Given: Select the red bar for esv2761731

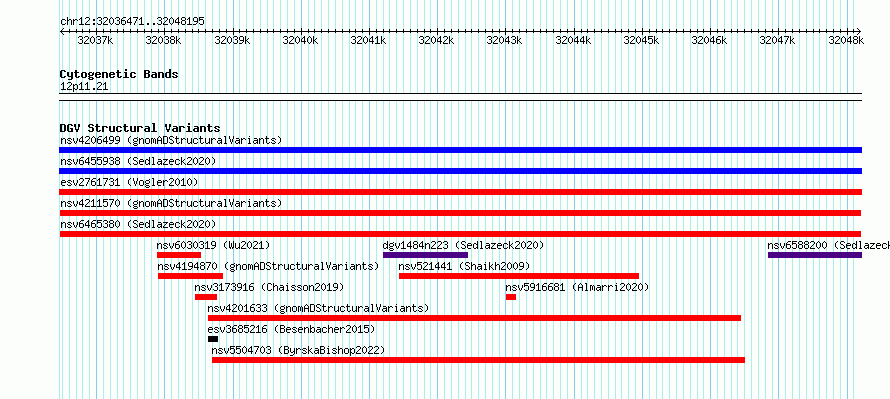Looking at the screenshot, I should 460,192.
